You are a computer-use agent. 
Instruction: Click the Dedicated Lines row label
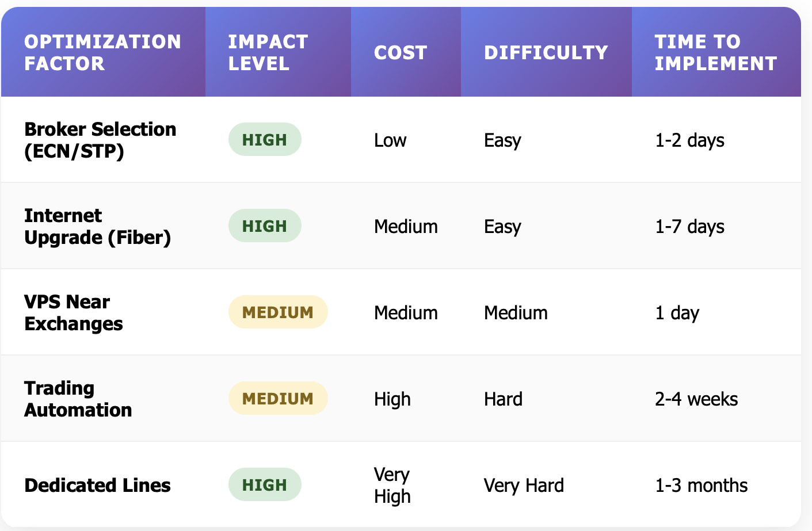point(97,485)
